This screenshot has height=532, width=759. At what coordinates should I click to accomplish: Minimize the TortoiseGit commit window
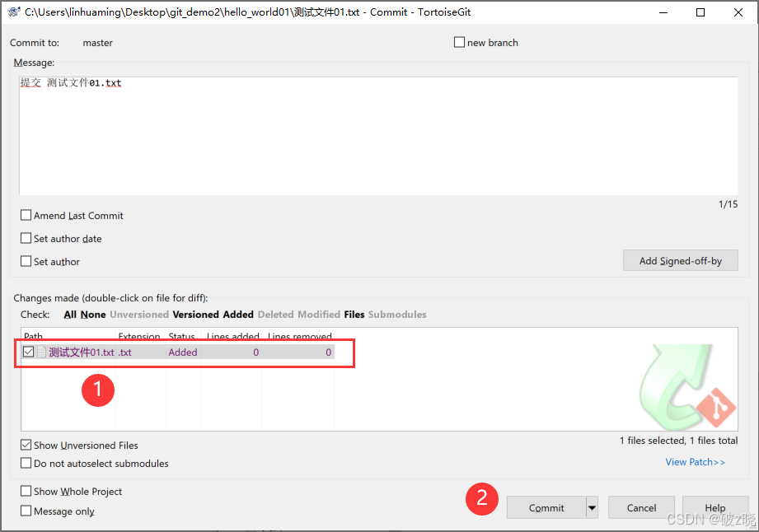[663, 12]
